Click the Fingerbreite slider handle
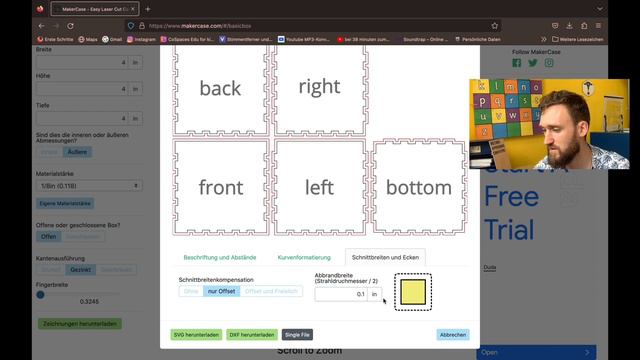Screen dimensions: 640x360 [x=40, y=295]
